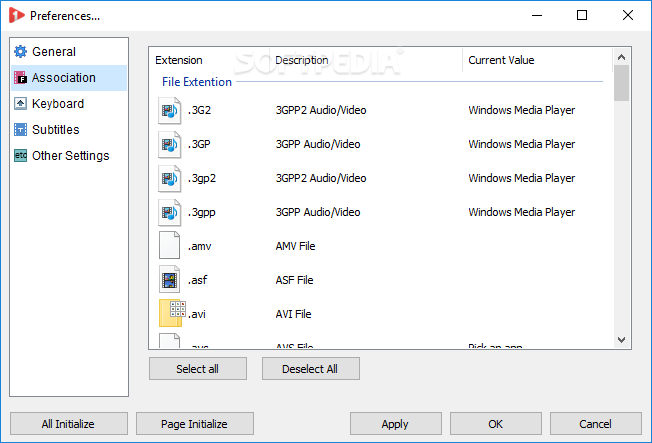This screenshot has width=652, height=443.
Task: Click the scrollbar down arrow
Action: (621, 340)
